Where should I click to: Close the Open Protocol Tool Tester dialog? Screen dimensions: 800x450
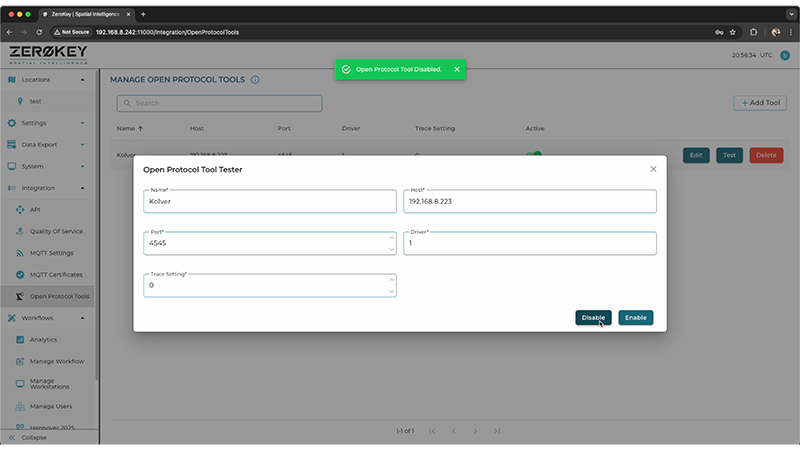(653, 169)
